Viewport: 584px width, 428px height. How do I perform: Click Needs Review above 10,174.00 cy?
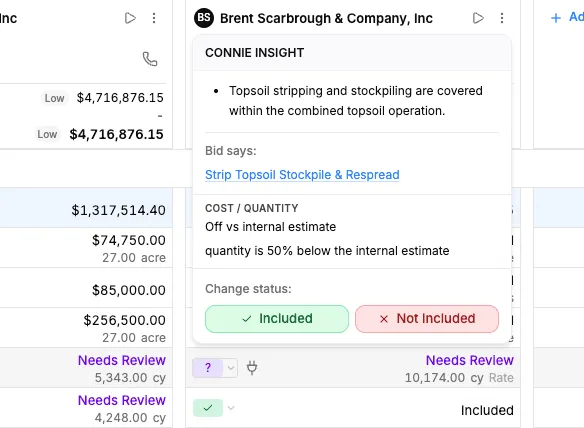pyautogui.click(x=470, y=360)
